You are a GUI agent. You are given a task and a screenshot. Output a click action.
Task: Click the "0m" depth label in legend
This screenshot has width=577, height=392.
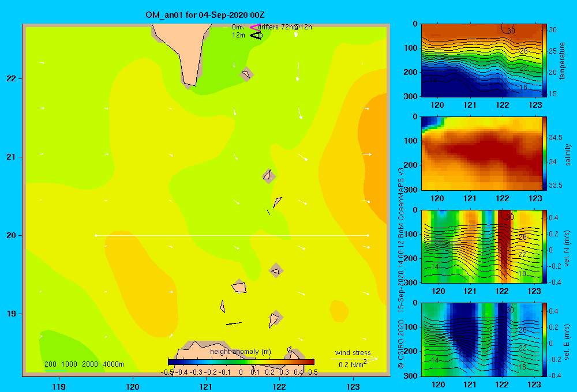coord(237,27)
